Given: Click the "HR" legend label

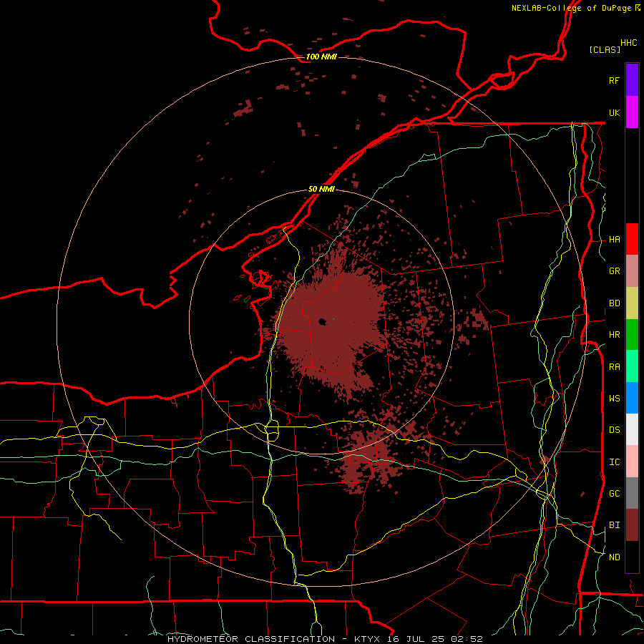Looking at the screenshot, I should (614, 335).
